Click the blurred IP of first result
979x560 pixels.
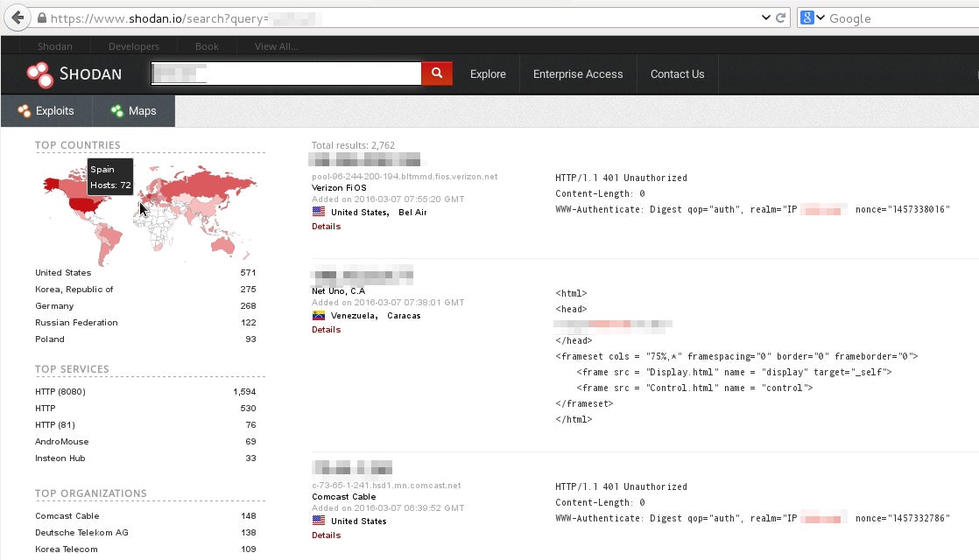point(364,159)
